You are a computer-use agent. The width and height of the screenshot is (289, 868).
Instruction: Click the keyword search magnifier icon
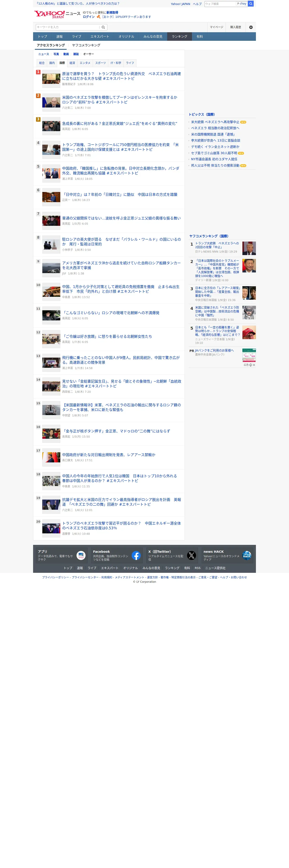[103, 27]
